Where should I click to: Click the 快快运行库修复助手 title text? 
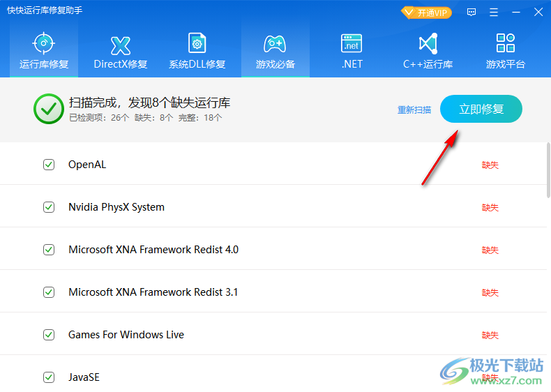pyautogui.click(x=45, y=10)
